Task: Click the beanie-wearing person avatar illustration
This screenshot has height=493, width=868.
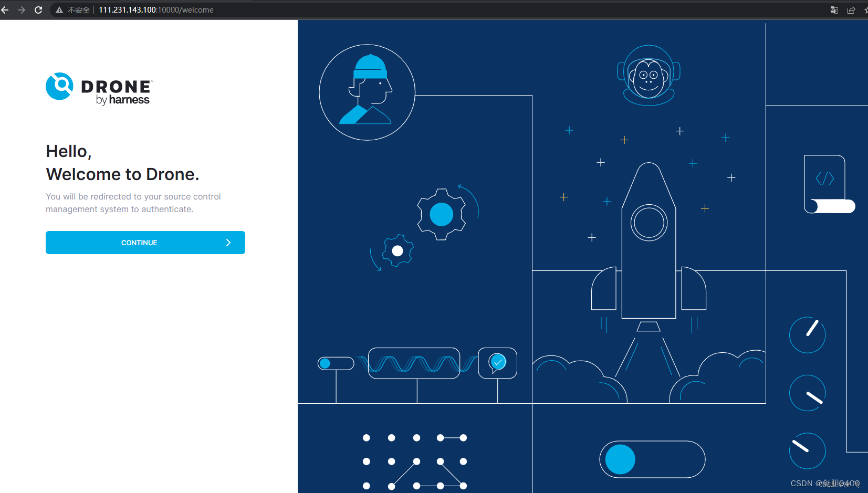Action: [367, 92]
